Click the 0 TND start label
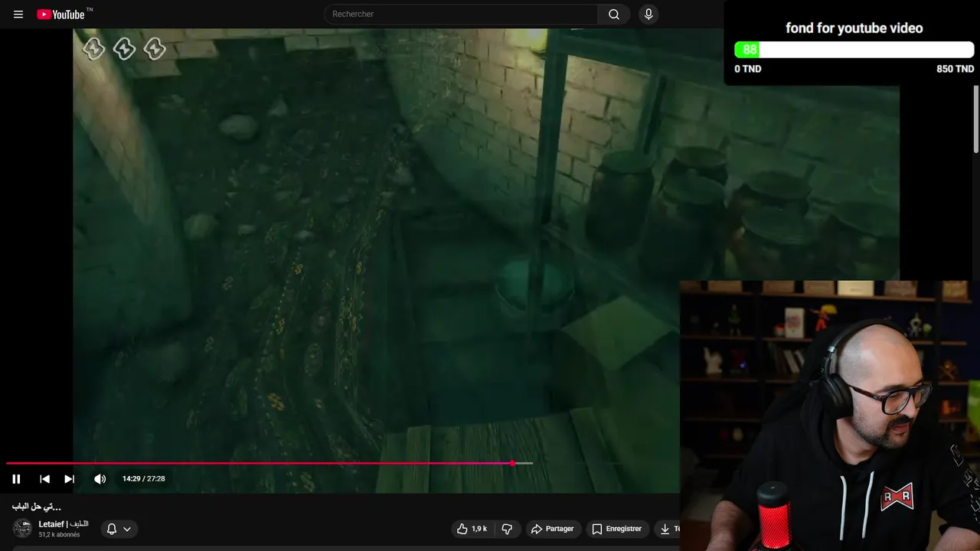980x551 pixels. point(748,69)
